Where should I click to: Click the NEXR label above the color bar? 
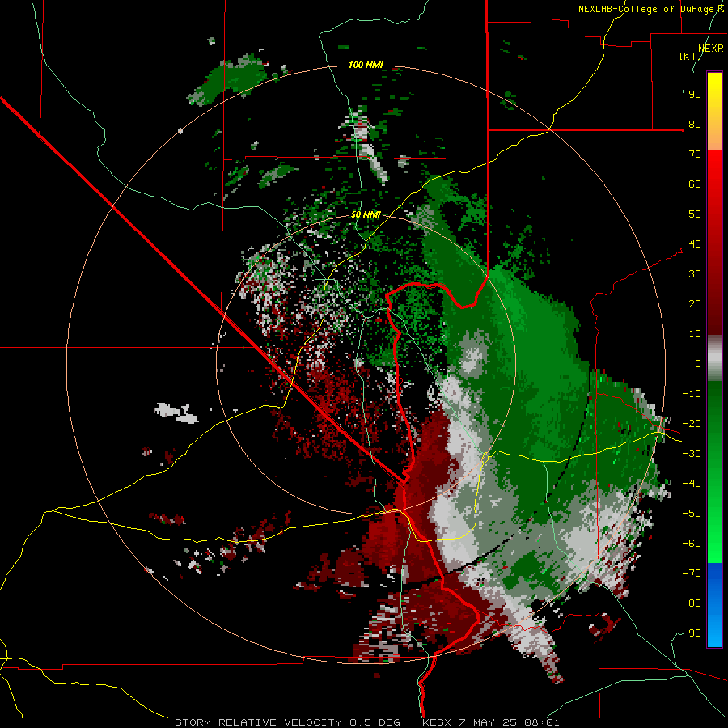coord(711,49)
